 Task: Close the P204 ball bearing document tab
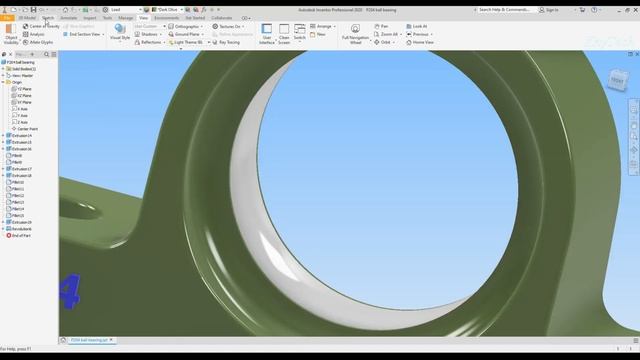[x=111, y=340]
